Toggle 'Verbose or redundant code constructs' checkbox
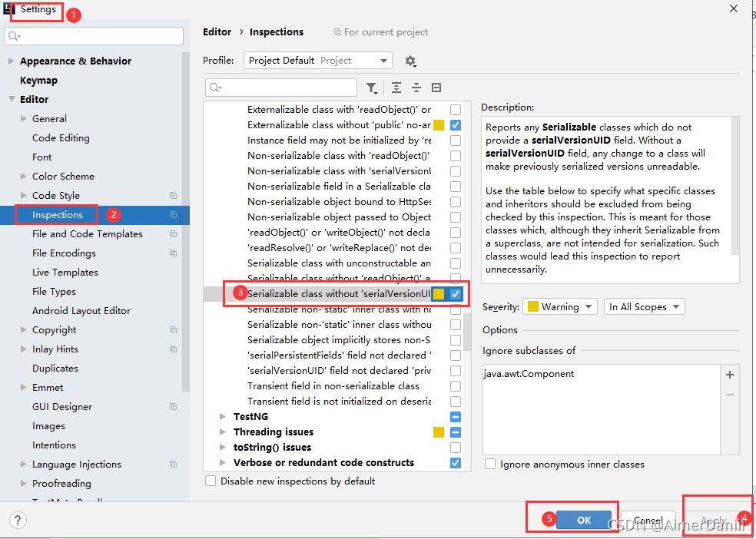Viewport: 756px width, 539px height. click(455, 463)
